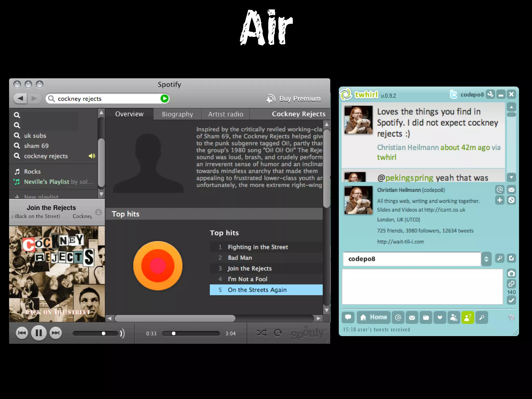The image size is (532, 399).
Task: Open the username dropdown stepper next to codepo8
Action: pyautogui.click(x=486, y=259)
